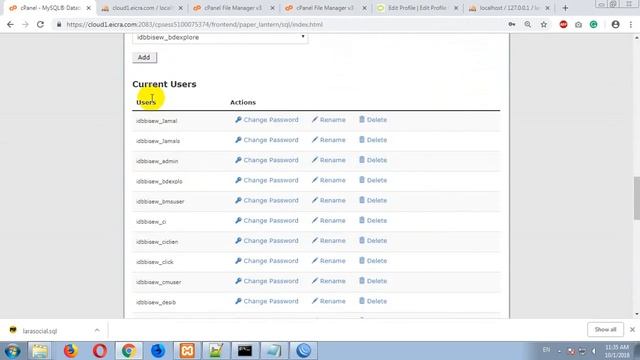Click the EN language indicator
The image size is (640, 360).
546,350
